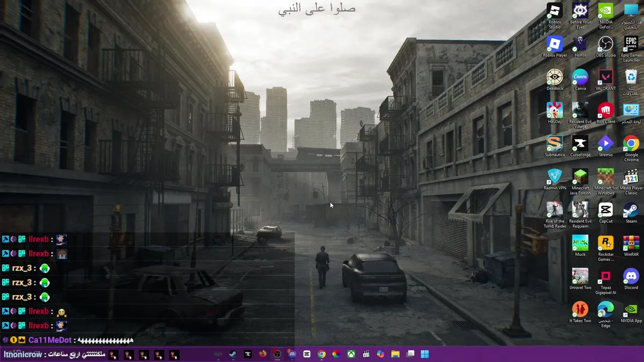This screenshot has width=644, height=362.
Task: Launch Epic Games Launcher from the desktop
Action: pyautogui.click(x=631, y=49)
